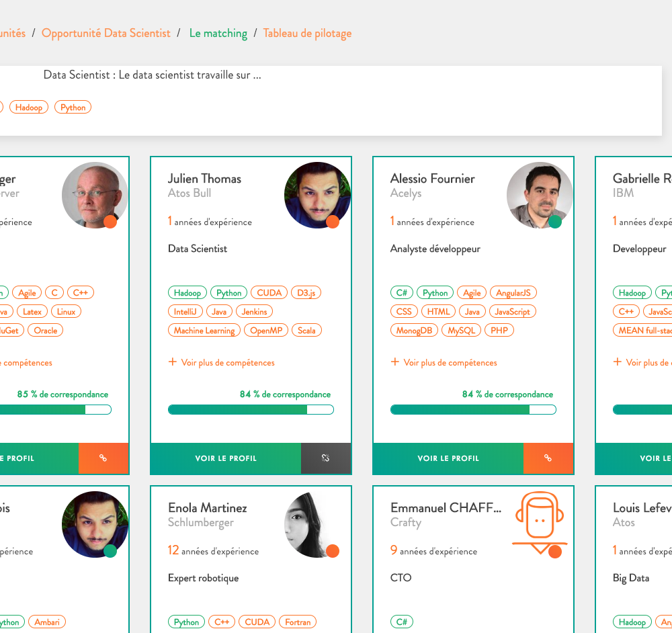The image size is (672, 633).
Task: Expand Voir plus de compétences for Alessio Fournier
Action: (x=450, y=363)
